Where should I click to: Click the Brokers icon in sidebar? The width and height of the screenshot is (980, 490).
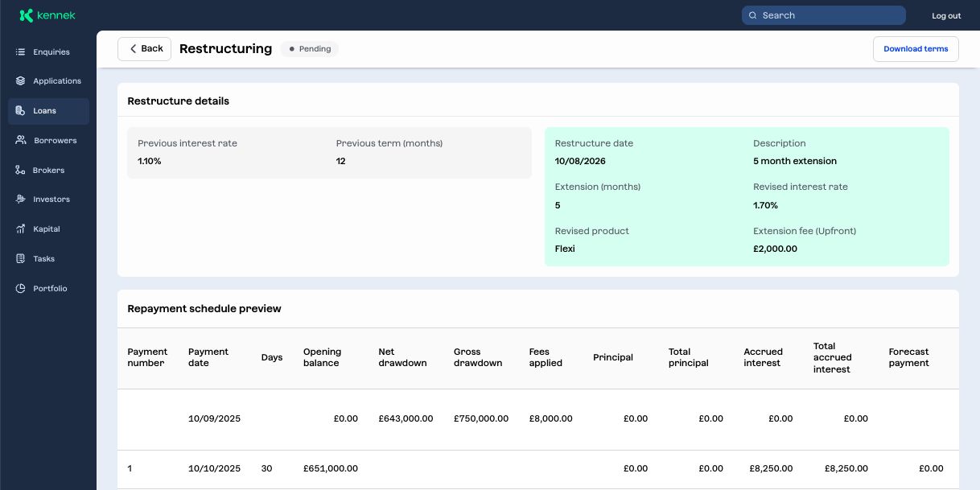tap(21, 170)
